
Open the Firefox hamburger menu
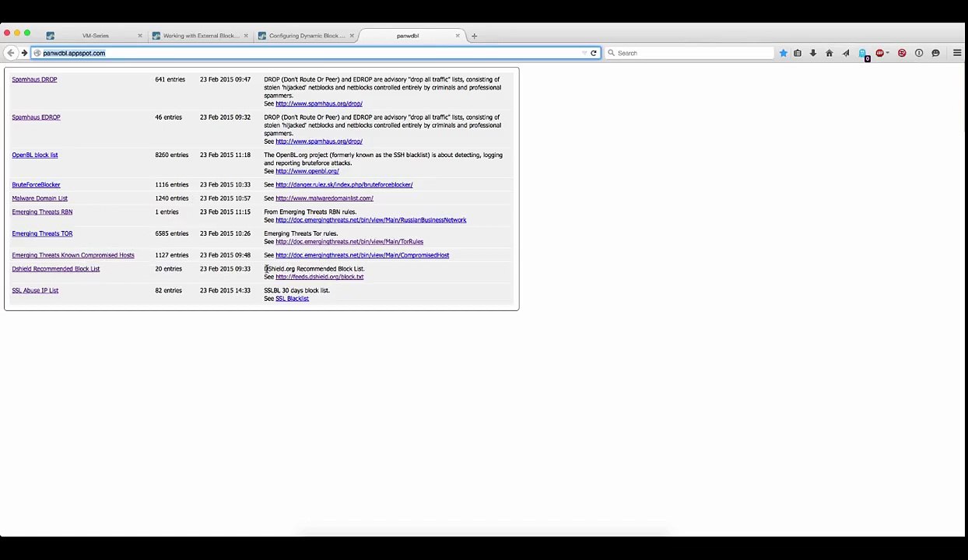pos(957,53)
